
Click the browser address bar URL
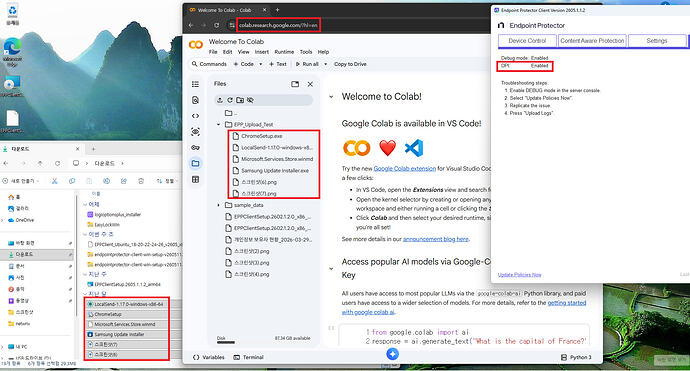(278, 25)
